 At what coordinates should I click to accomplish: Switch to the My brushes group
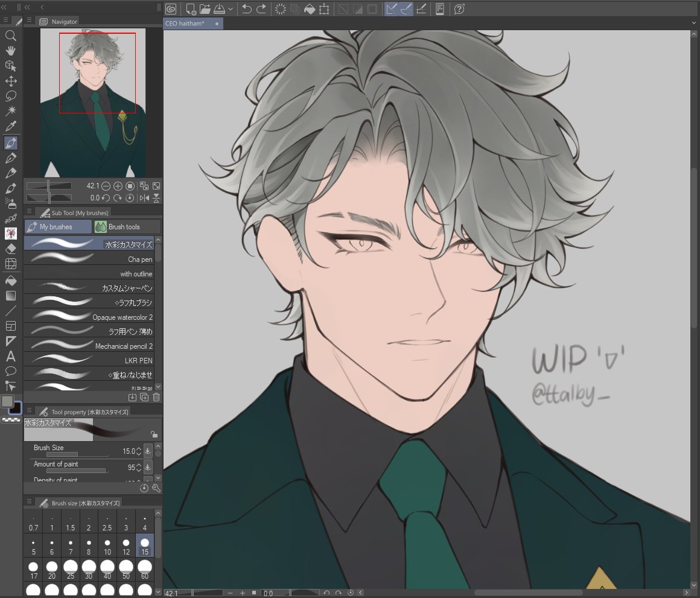coord(58,227)
